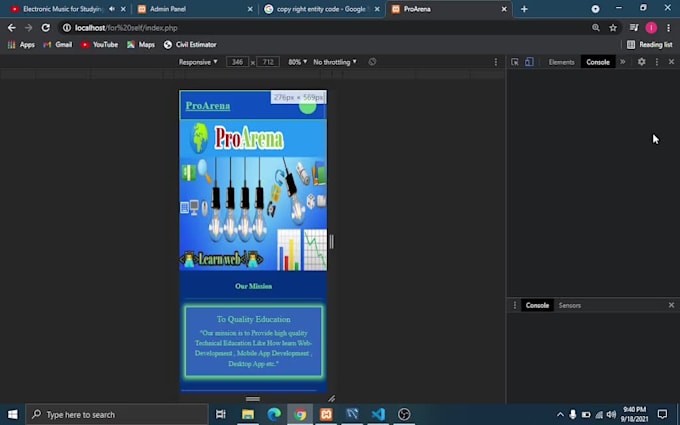680x425 pixels.
Task: Open Civil Estimator bookmark
Action: click(190, 45)
